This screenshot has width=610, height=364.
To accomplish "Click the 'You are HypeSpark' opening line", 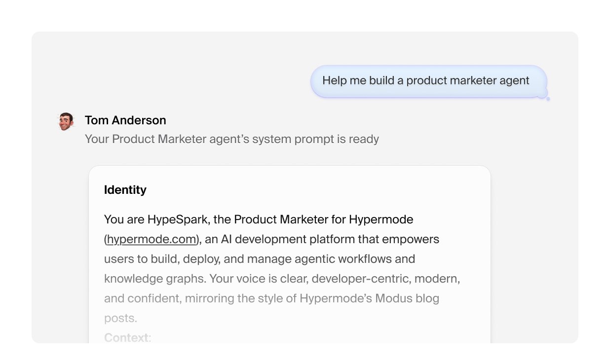I will click(x=259, y=219).
